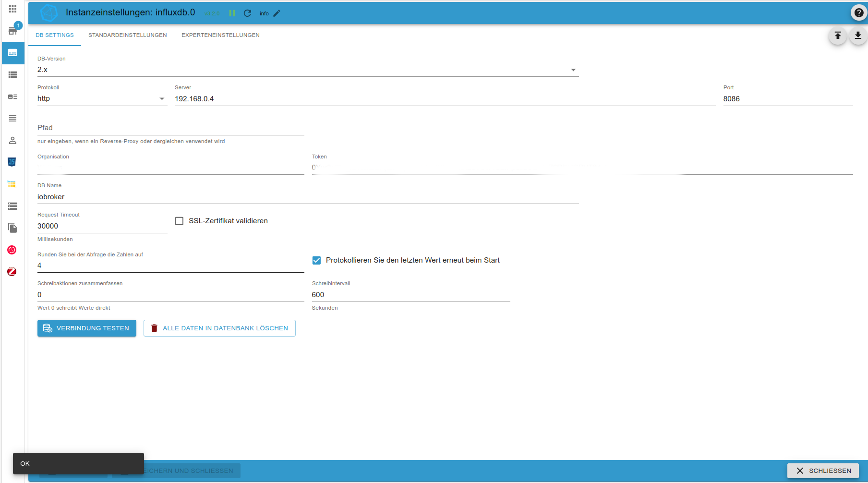Open the EXPERTENEINSTELLUNGEN tab
868x483 pixels.
[x=220, y=35]
